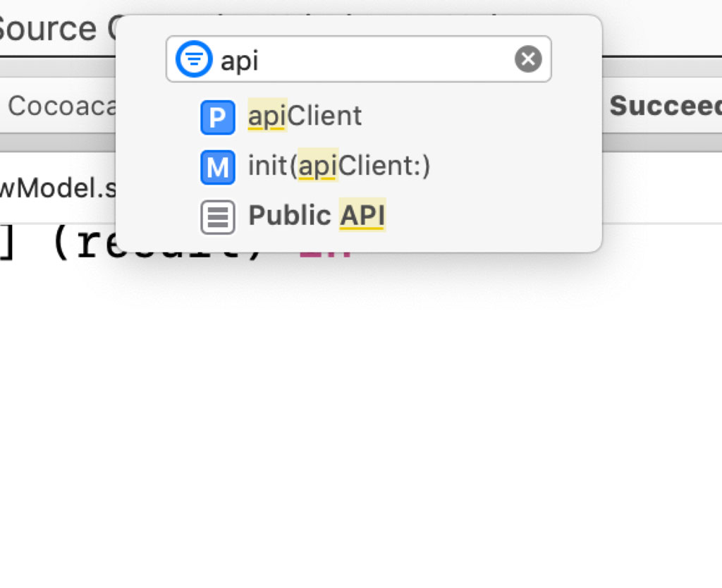Open the Source Control menu
The image size is (722, 588).
coord(58,28)
